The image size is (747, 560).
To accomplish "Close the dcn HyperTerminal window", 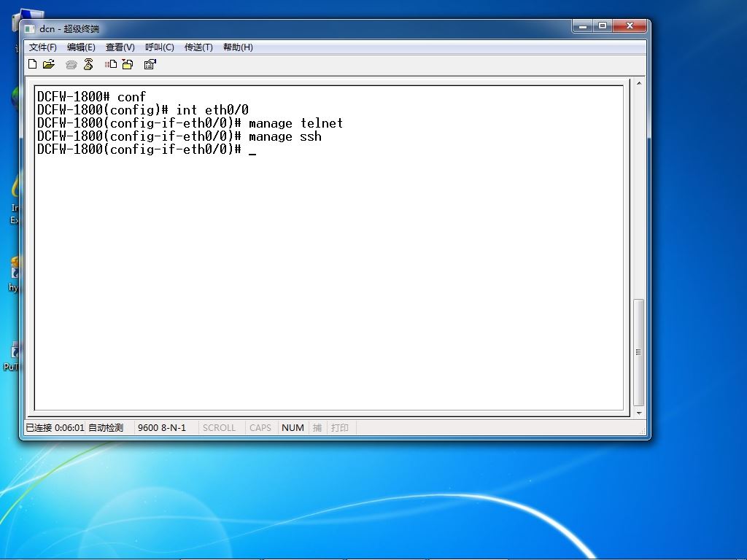I will pos(630,26).
